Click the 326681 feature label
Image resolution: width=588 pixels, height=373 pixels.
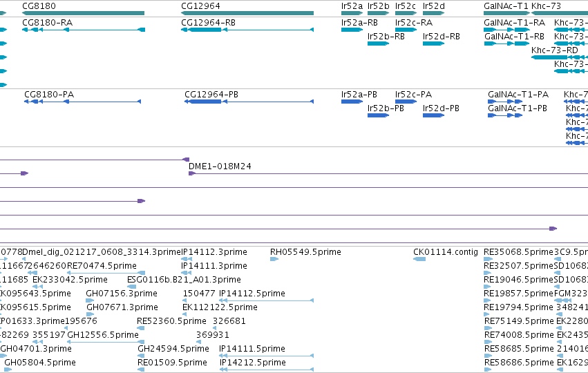pos(229,321)
